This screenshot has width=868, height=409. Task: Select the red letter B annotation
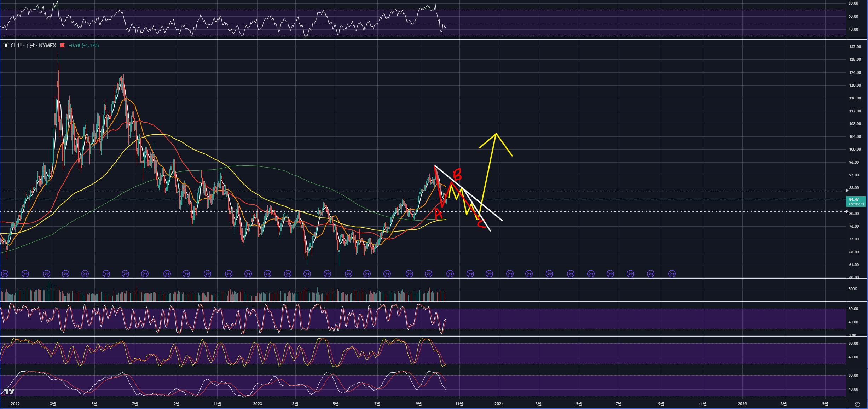457,174
